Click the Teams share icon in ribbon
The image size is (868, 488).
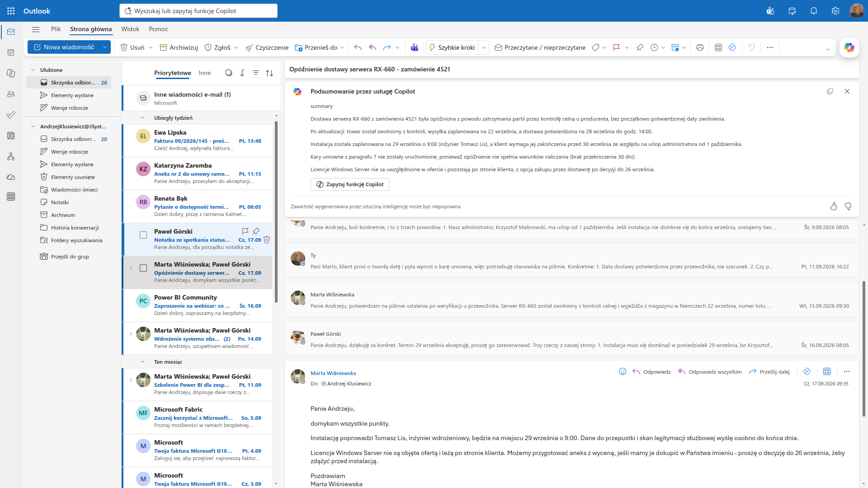415,47
